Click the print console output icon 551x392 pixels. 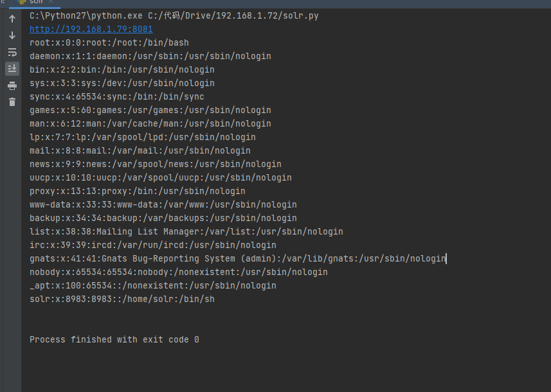(x=12, y=85)
